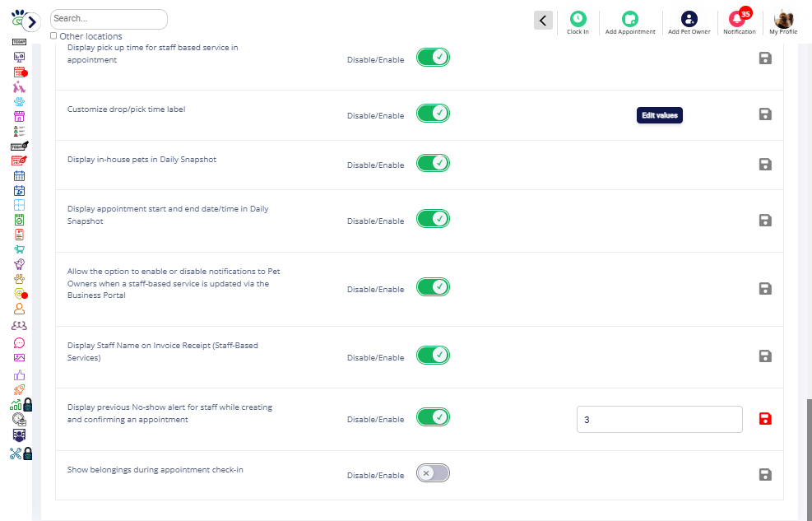Open the teal shopping cart sidebar icon
812x521 pixels.
click(19, 249)
